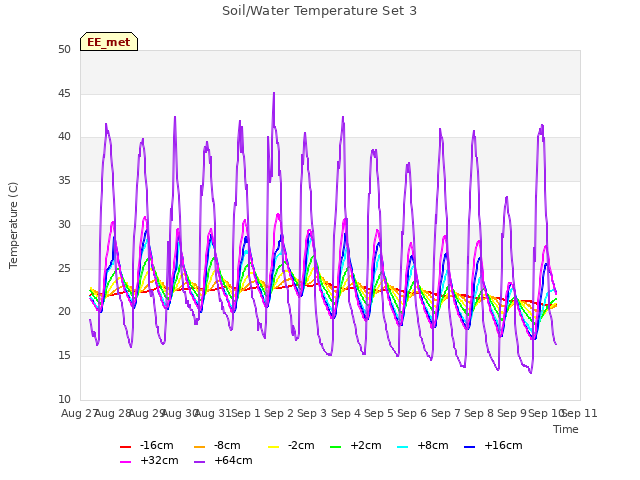The height and width of the screenshot is (480, 640).
Task: Click the 50 y-axis tick label
Action: point(64,49)
